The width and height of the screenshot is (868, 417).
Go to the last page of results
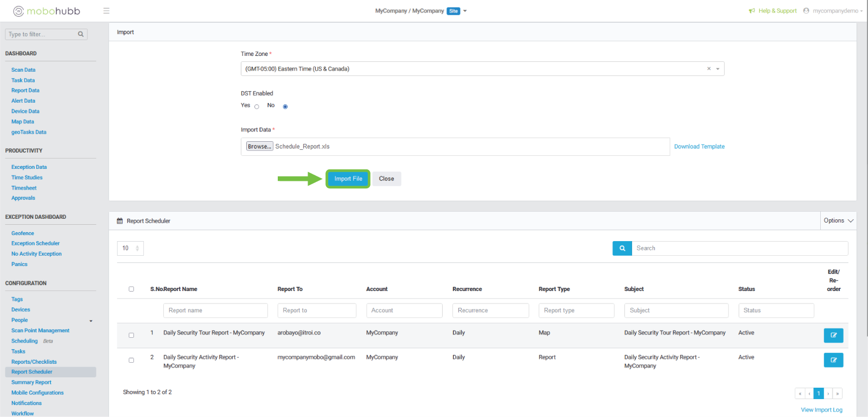[x=838, y=394]
